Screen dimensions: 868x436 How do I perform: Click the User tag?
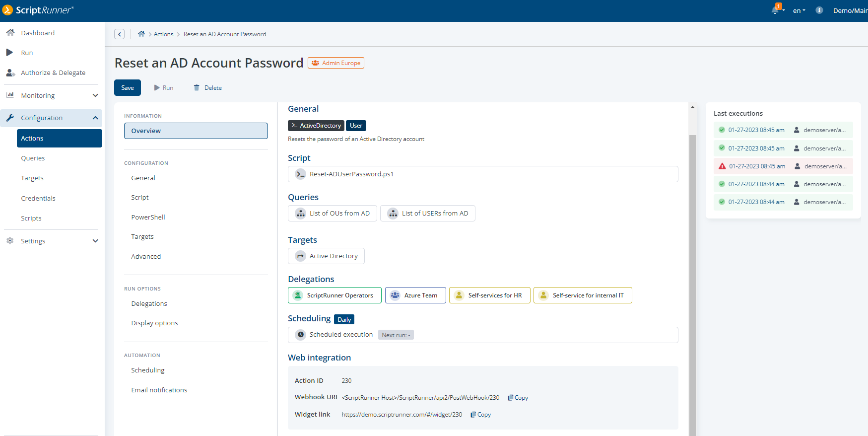pyautogui.click(x=356, y=126)
